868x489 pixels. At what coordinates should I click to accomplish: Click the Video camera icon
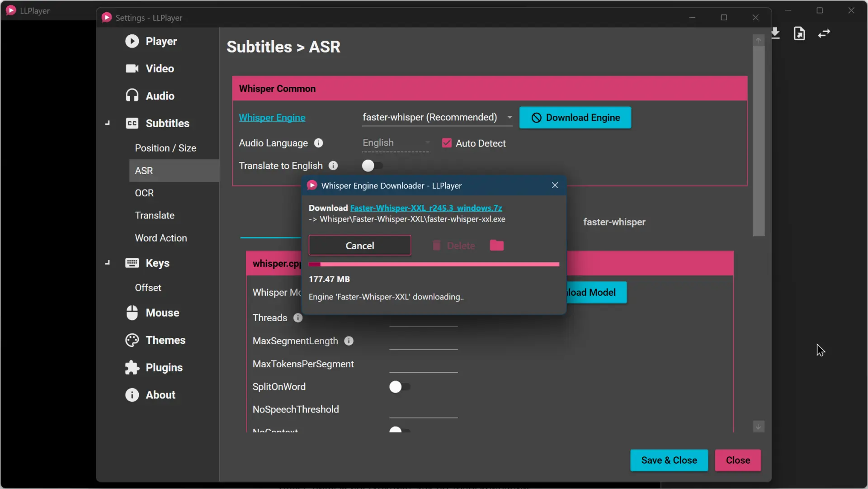pyautogui.click(x=132, y=68)
